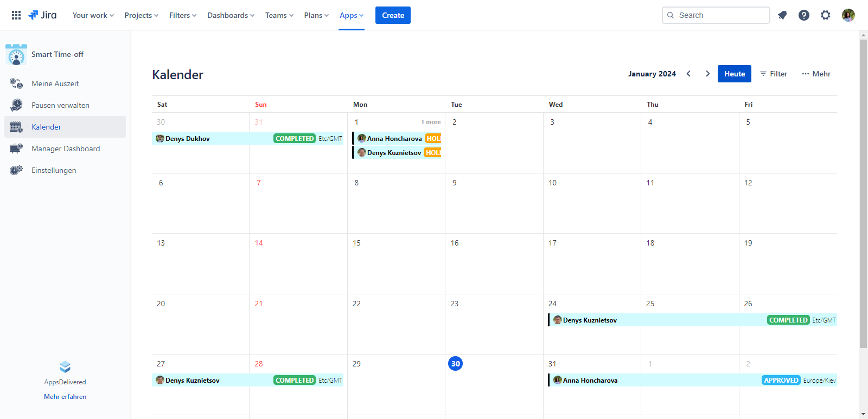868x419 pixels.
Task: Click the Create button
Action: [393, 15]
